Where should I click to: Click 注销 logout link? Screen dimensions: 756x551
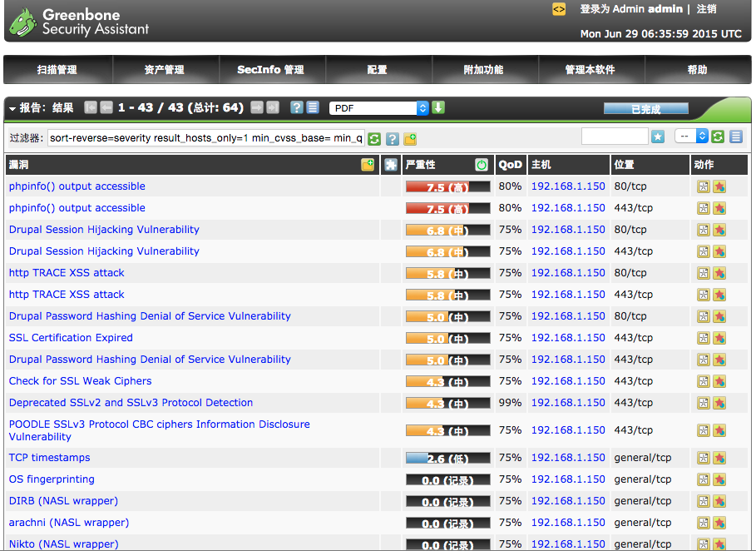[x=706, y=9]
